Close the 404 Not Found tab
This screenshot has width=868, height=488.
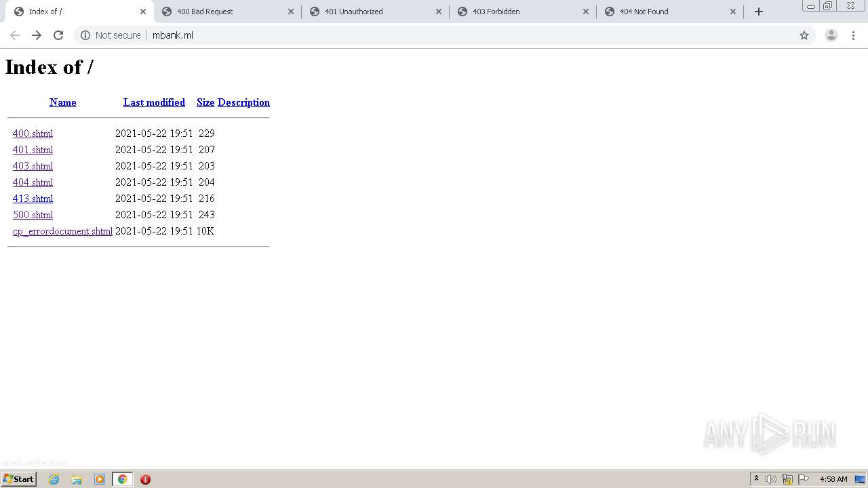[733, 12]
